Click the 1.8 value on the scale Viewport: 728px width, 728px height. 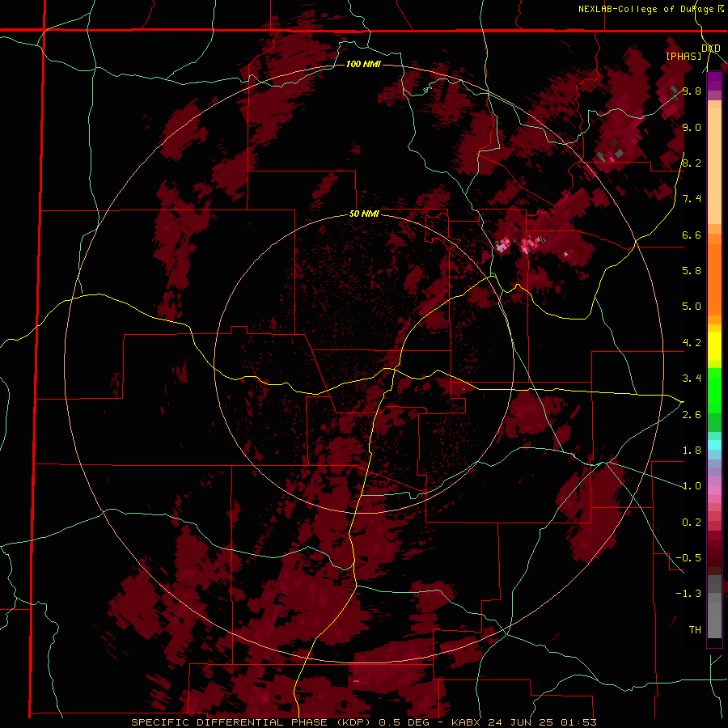coord(692,451)
